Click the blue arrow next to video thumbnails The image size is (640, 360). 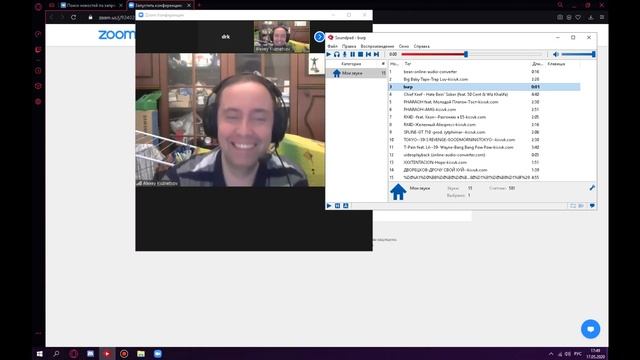click(319, 37)
